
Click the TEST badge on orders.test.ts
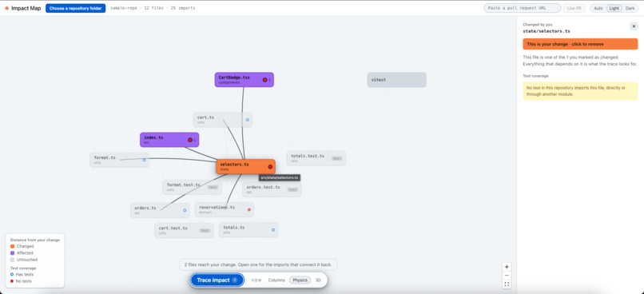click(292, 189)
